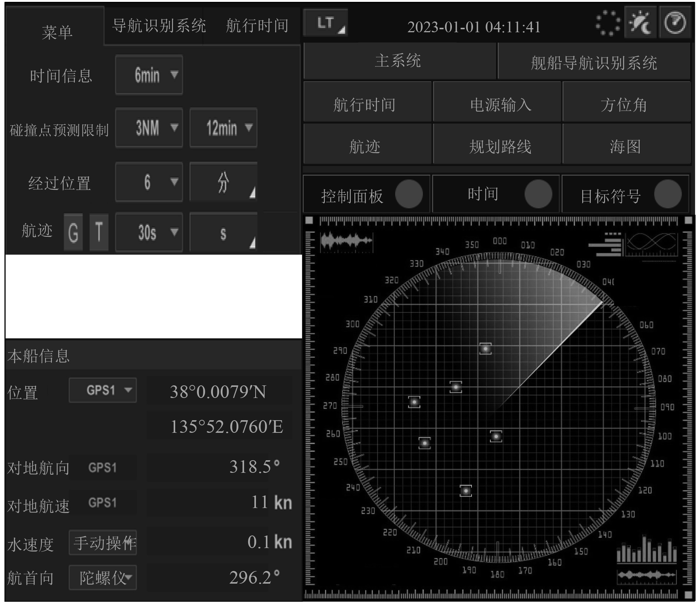This screenshot has width=700, height=604.
Task: Open the GPS1 position source dropdown
Action: click(x=103, y=390)
